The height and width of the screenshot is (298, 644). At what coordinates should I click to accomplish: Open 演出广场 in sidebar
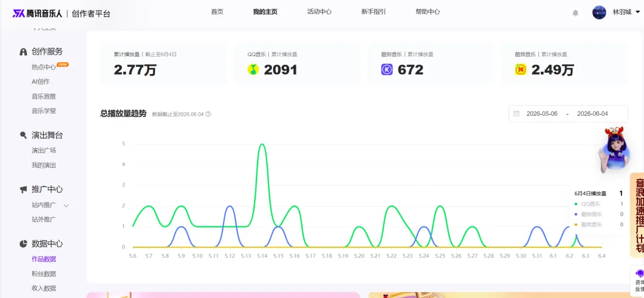[x=44, y=150]
